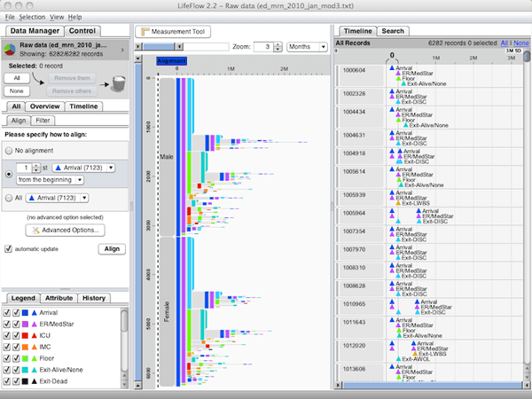Click the IMC orange color swatch

(x=25, y=347)
